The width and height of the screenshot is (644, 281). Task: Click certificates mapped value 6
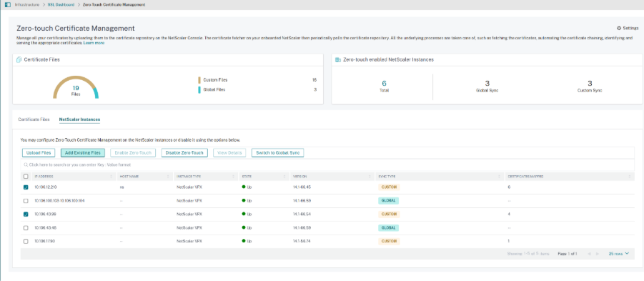[510, 187]
